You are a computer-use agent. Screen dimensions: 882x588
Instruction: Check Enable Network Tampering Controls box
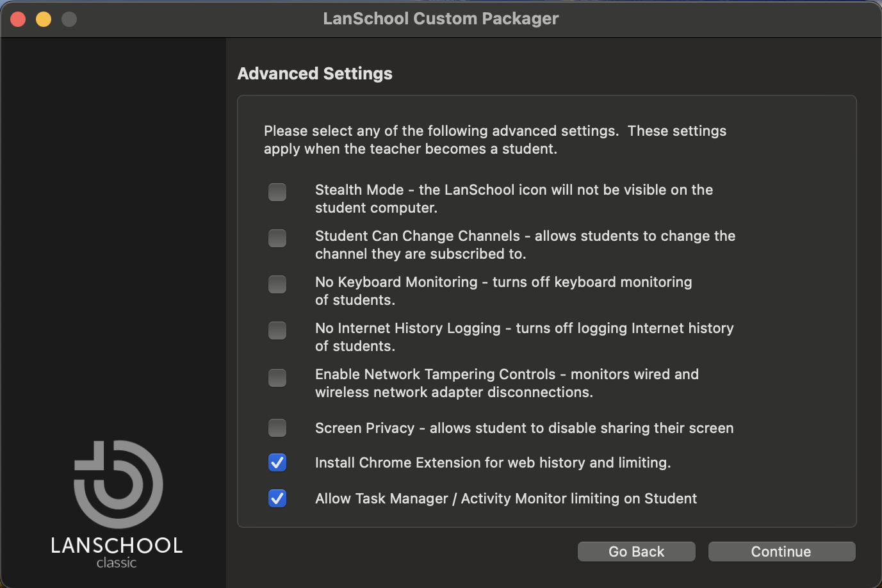click(x=277, y=378)
